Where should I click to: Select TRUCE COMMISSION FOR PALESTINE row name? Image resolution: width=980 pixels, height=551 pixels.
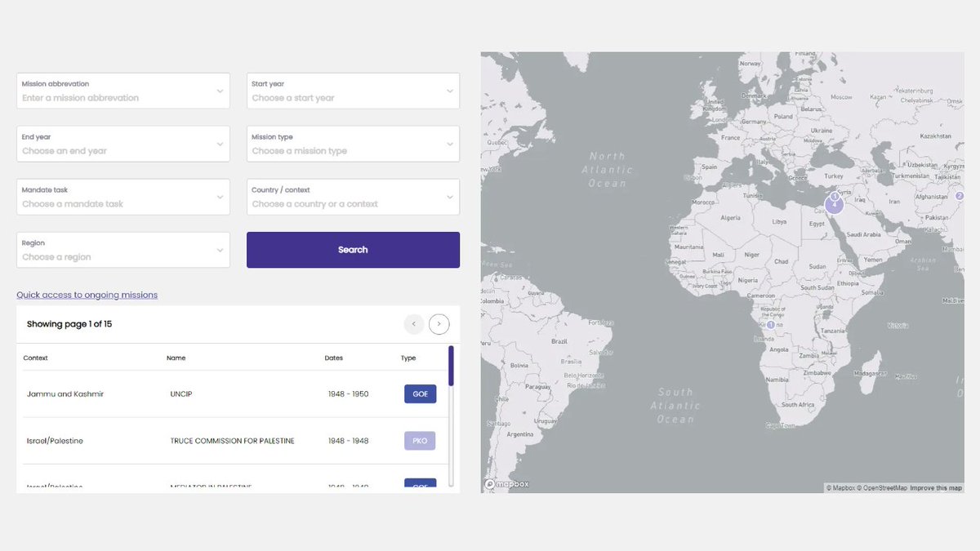pos(233,441)
